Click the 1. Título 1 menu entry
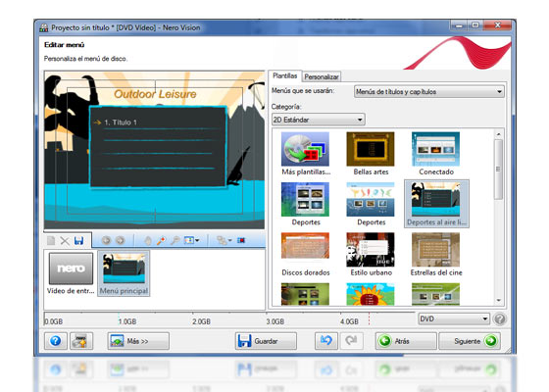 [121, 122]
